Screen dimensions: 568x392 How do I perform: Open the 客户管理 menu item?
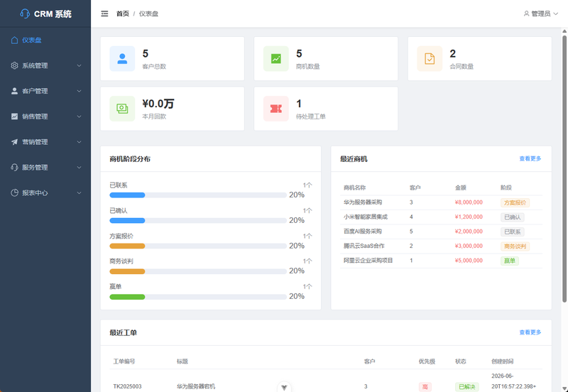pyautogui.click(x=45, y=91)
